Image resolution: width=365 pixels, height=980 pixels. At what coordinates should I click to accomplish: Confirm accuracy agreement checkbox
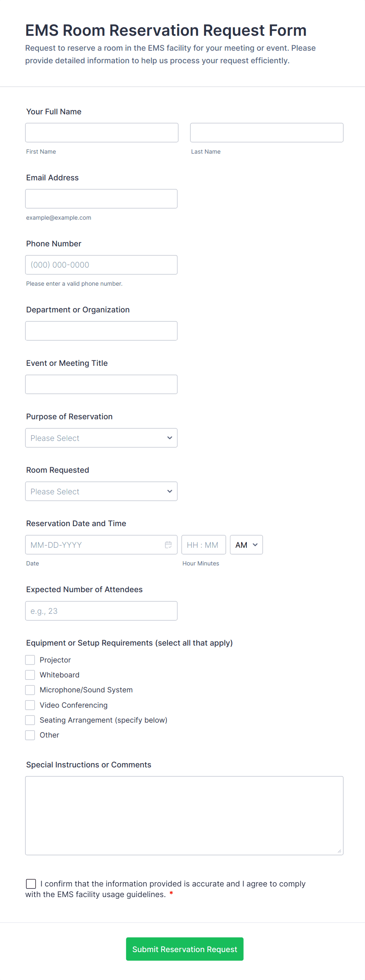(31, 884)
